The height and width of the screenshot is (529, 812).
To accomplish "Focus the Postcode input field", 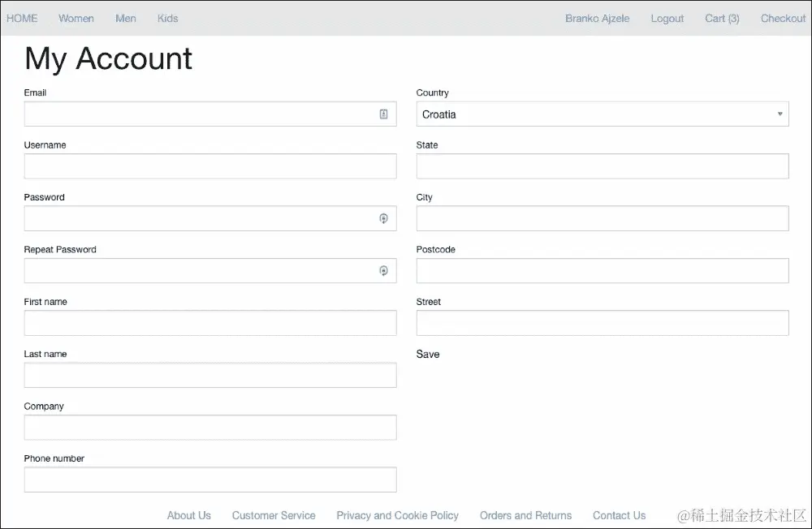I will pos(603,271).
